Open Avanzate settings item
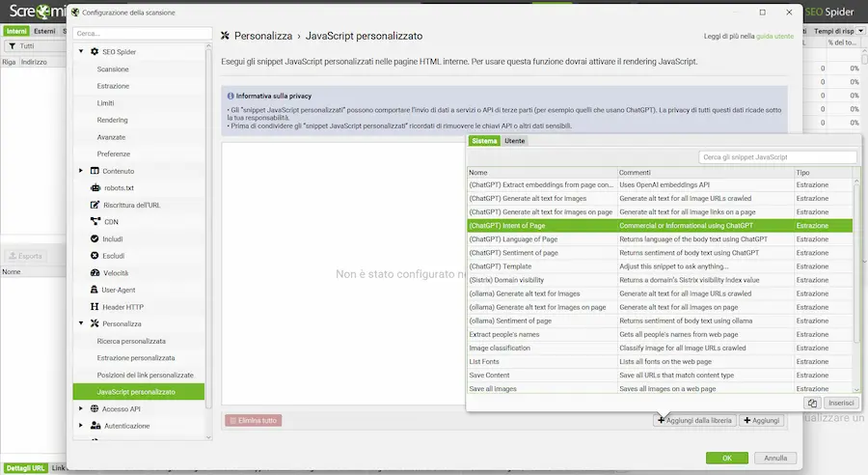Screen dimensions: 868x475 coord(111,137)
